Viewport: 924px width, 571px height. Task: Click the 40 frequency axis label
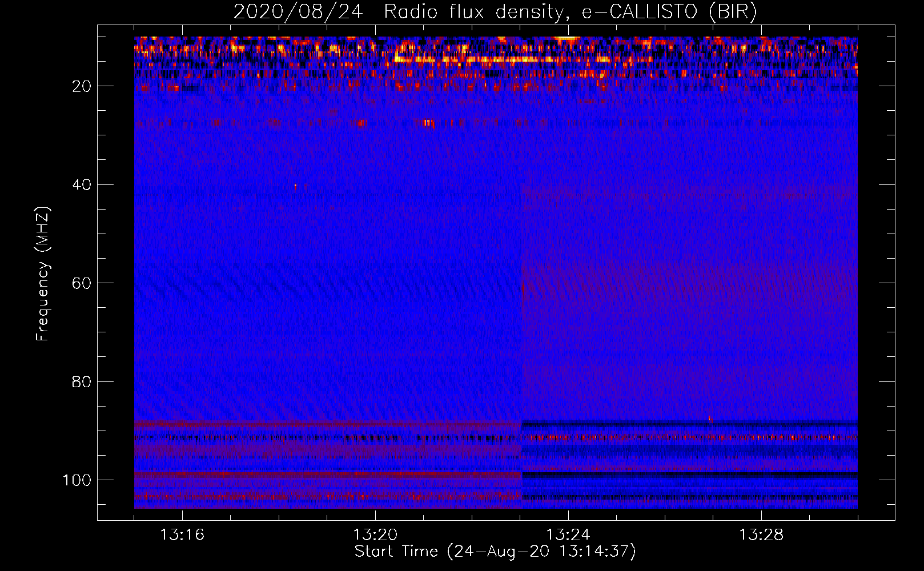pyautogui.click(x=81, y=185)
